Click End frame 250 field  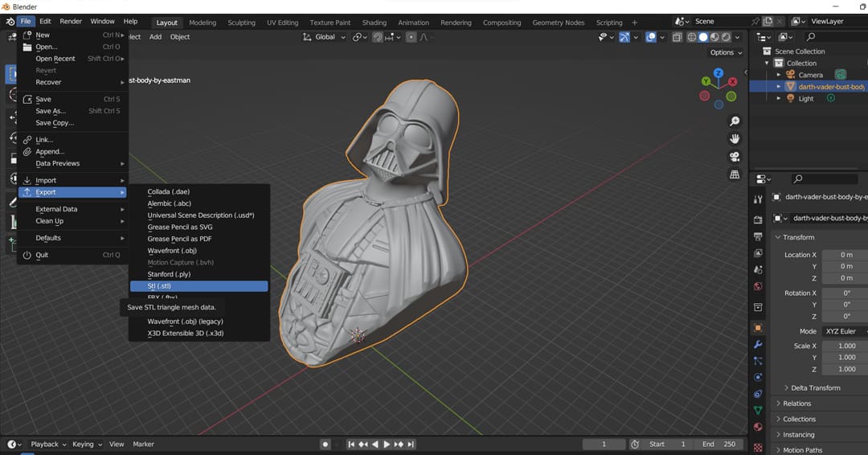tap(719, 444)
